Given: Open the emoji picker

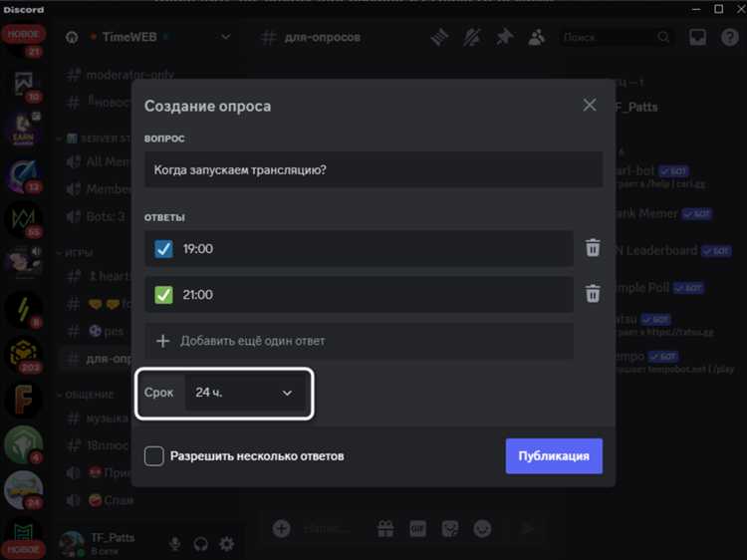Looking at the screenshot, I should [x=482, y=528].
